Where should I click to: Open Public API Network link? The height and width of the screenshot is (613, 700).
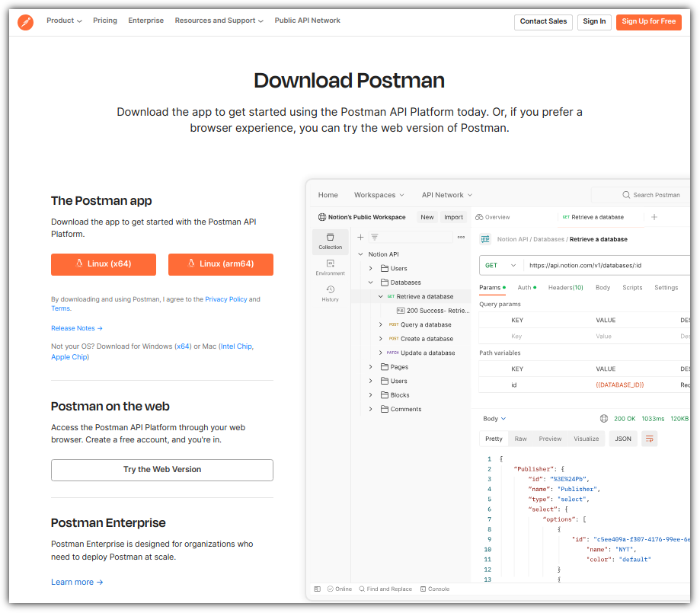[307, 21]
